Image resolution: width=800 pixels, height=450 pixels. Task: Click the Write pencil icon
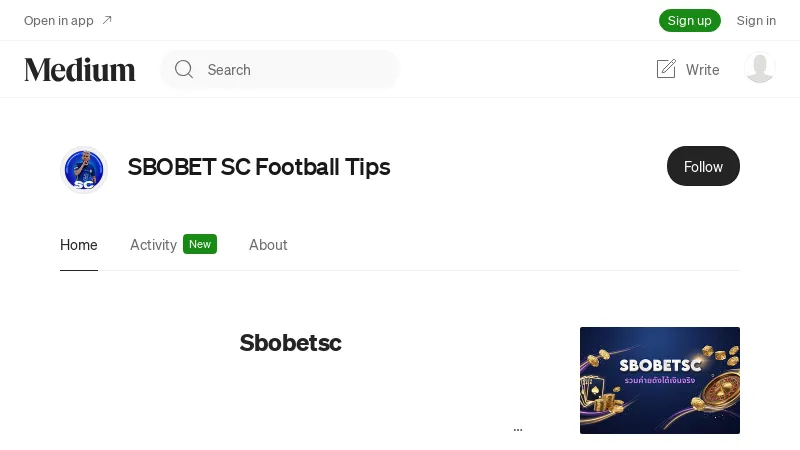click(666, 69)
